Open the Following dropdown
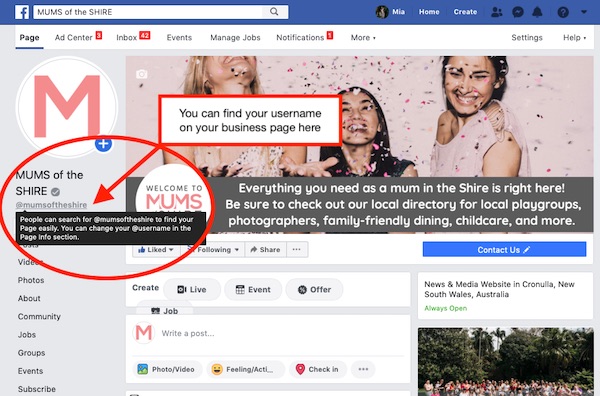 coord(212,249)
